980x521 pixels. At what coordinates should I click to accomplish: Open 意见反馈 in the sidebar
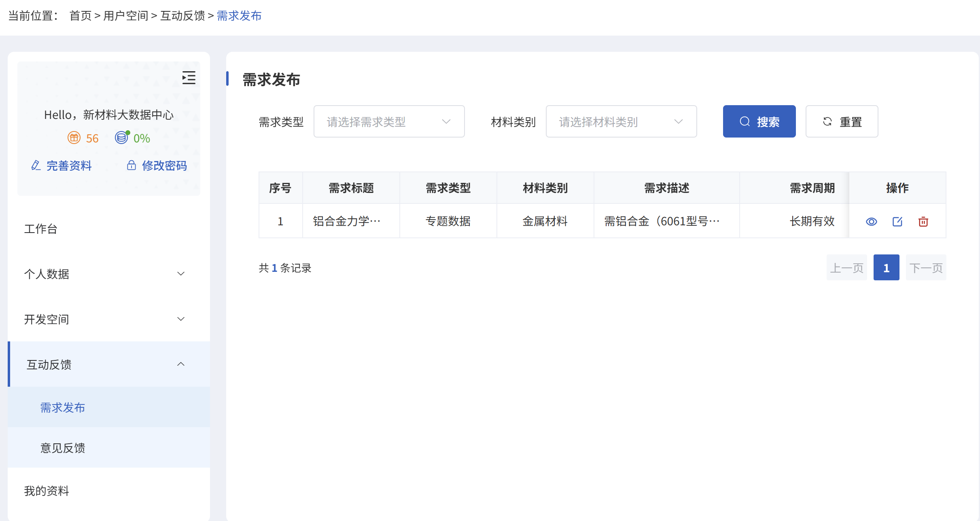coord(63,448)
